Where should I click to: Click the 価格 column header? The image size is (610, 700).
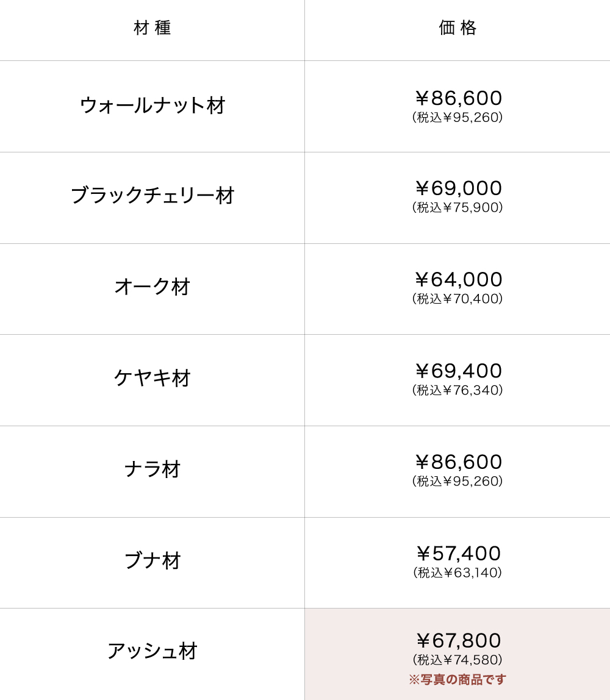point(457,28)
